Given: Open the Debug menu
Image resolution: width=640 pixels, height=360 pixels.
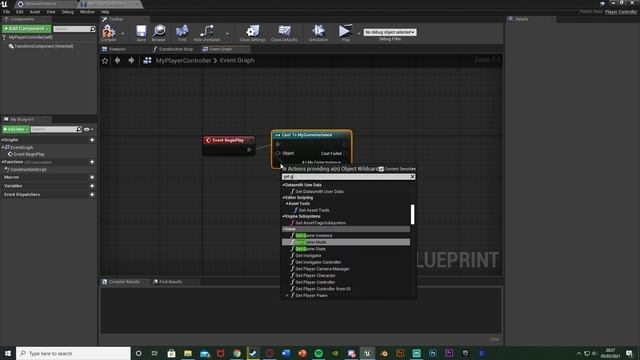Looking at the screenshot, I should [x=68, y=12].
